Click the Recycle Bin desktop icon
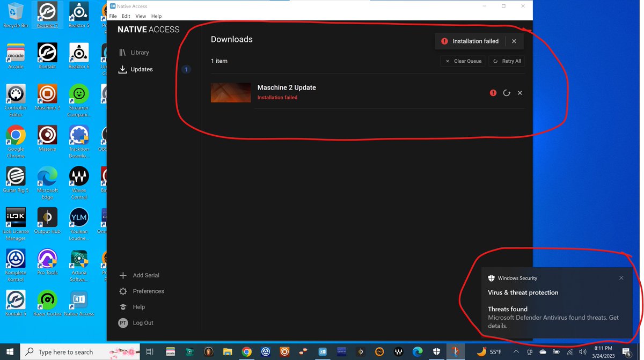The height and width of the screenshot is (360, 644). click(x=16, y=15)
